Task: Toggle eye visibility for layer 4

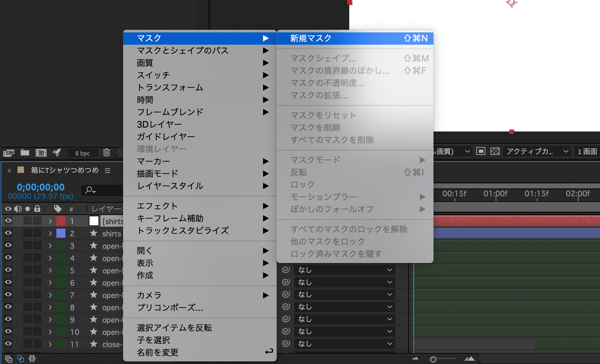Action: [x=8, y=258]
